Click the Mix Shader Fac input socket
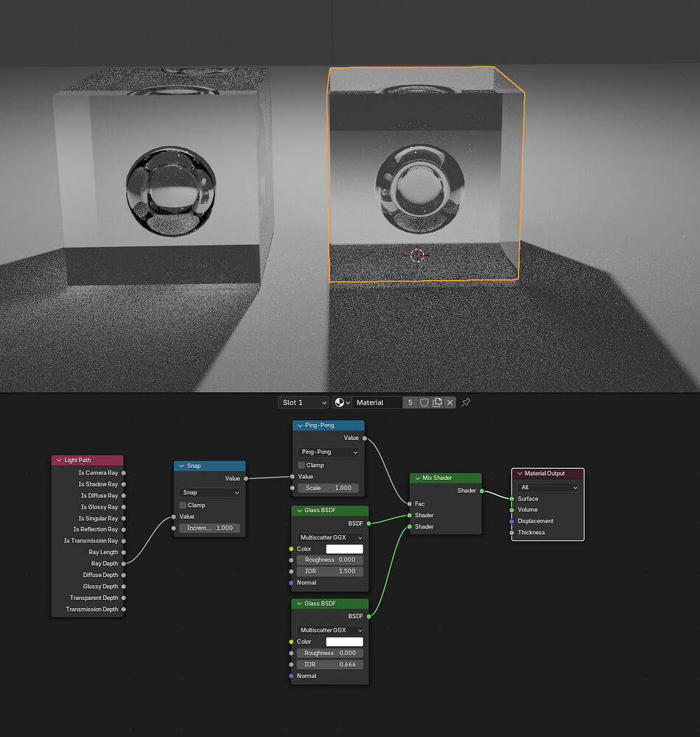This screenshot has width=700, height=737. 410,504
